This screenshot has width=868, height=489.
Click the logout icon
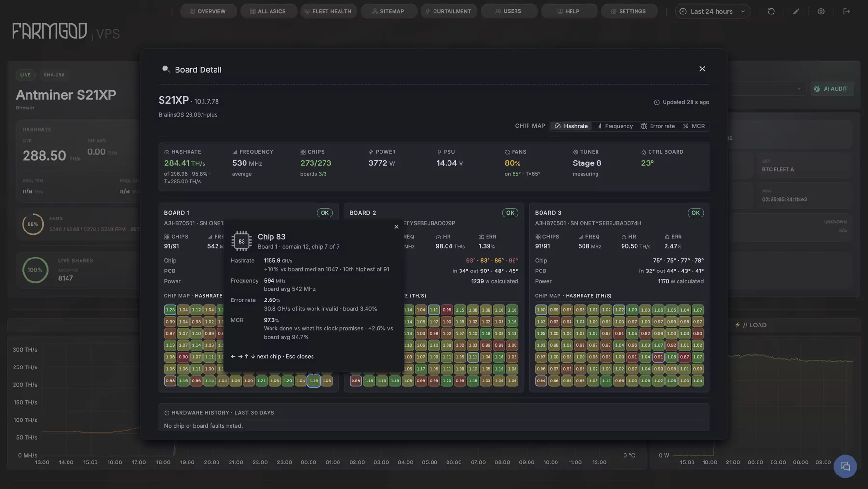click(846, 11)
